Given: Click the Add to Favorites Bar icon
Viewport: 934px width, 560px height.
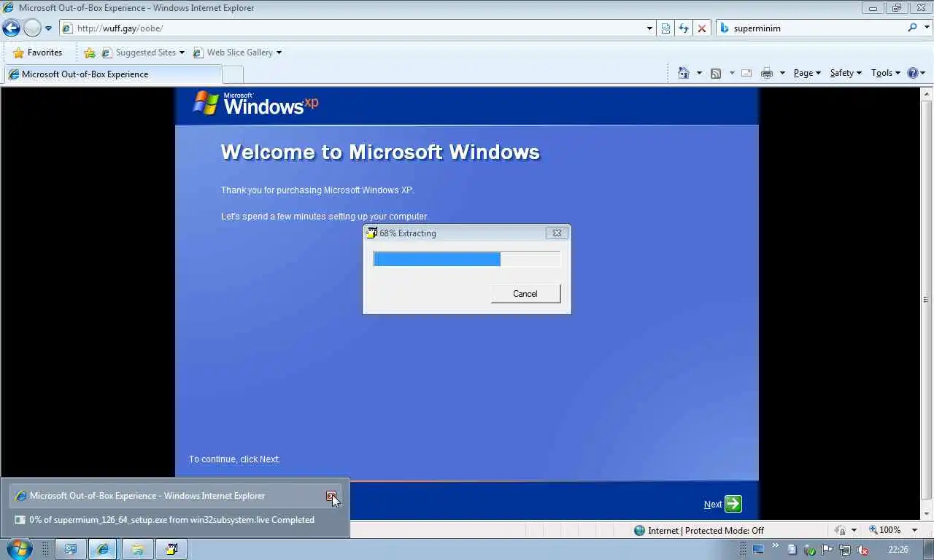Looking at the screenshot, I should coord(90,52).
